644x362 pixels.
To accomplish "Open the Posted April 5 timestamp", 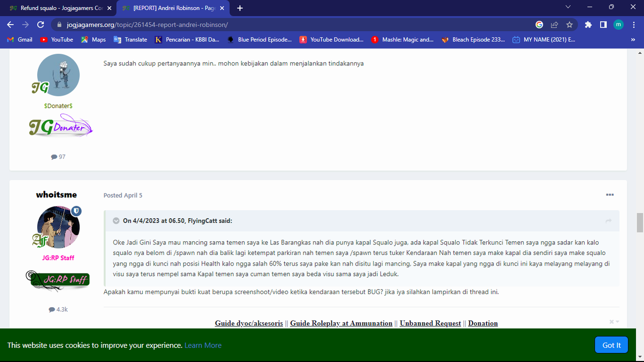I will [123, 195].
